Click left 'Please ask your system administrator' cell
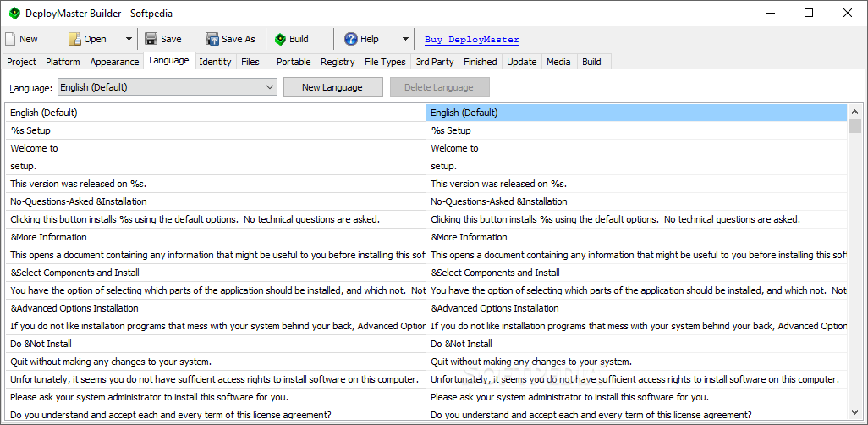This screenshot has height=425, width=868. pyautogui.click(x=216, y=397)
